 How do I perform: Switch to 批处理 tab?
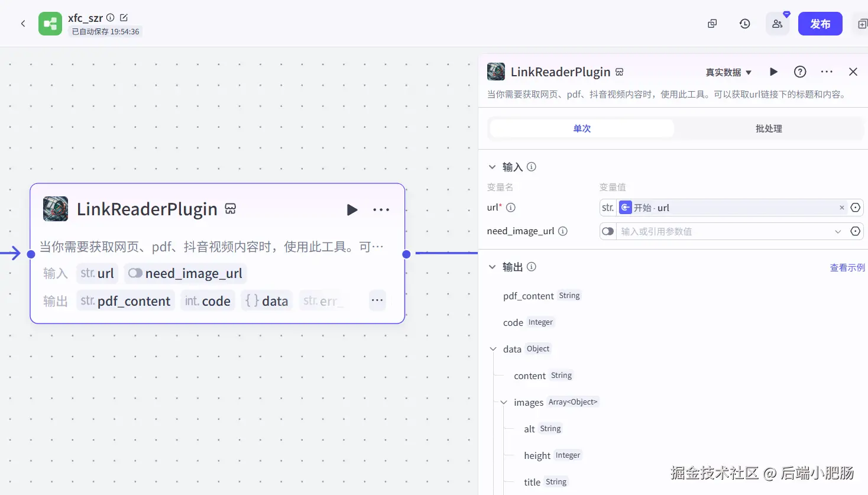[769, 128]
